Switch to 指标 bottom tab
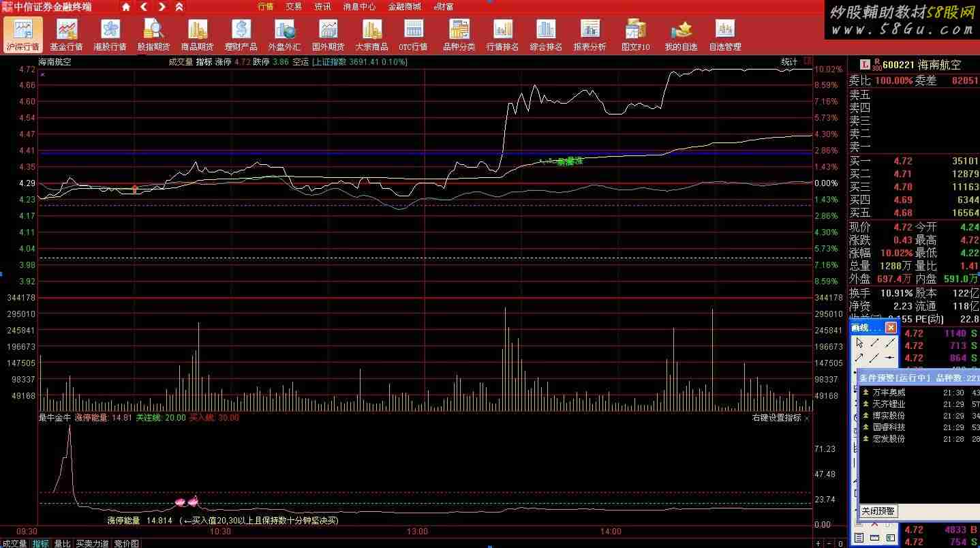 41,543
